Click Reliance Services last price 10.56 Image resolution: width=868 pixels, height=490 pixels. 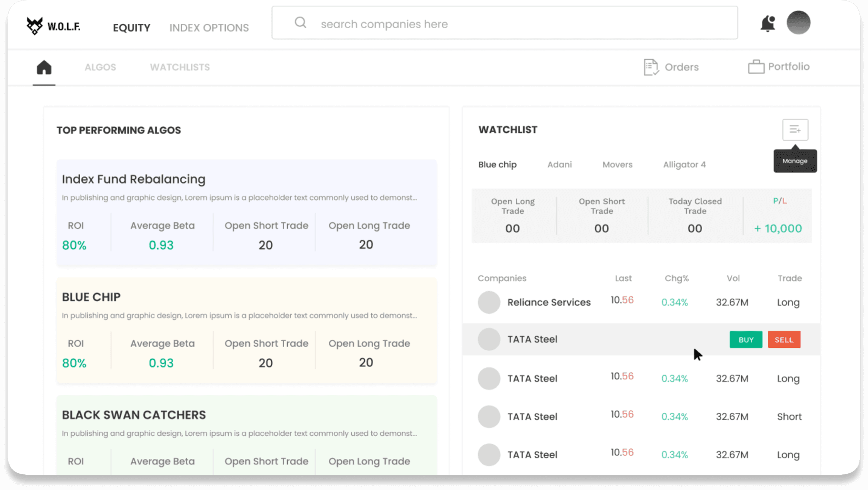tap(622, 300)
